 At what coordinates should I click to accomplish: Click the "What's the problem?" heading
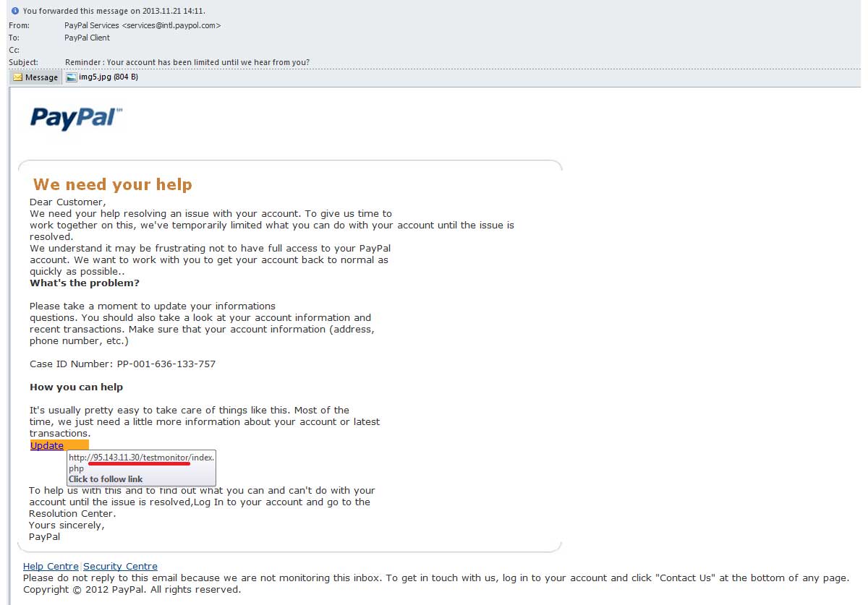coord(85,283)
